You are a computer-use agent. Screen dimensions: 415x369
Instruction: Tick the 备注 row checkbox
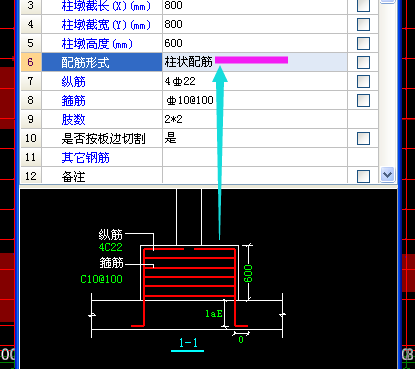point(363,176)
